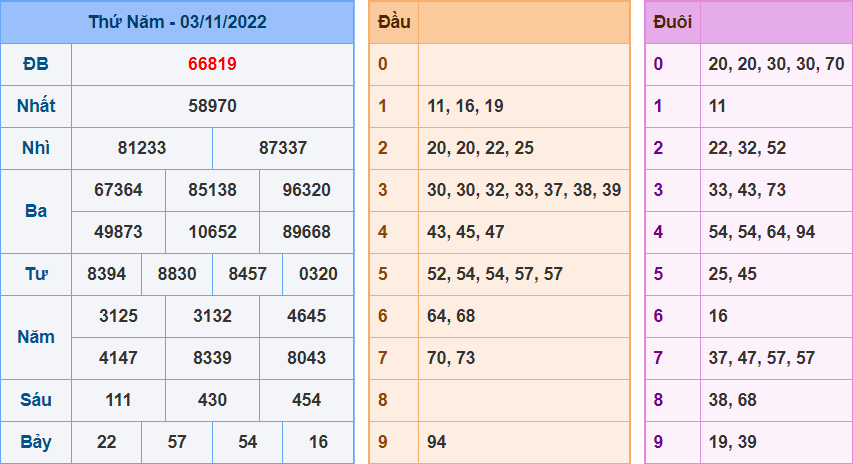Image resolution: width=853 pixels, height=464 pixels.
Task: Select first prize number 58970
Action: pyautogui.click(x=212, y=106)
